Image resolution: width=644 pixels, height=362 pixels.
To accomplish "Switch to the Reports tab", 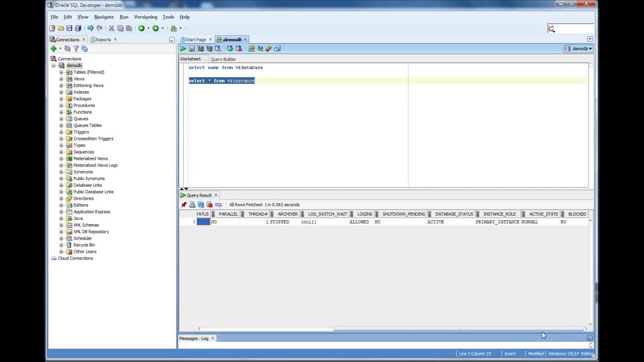I will [103, 40].
